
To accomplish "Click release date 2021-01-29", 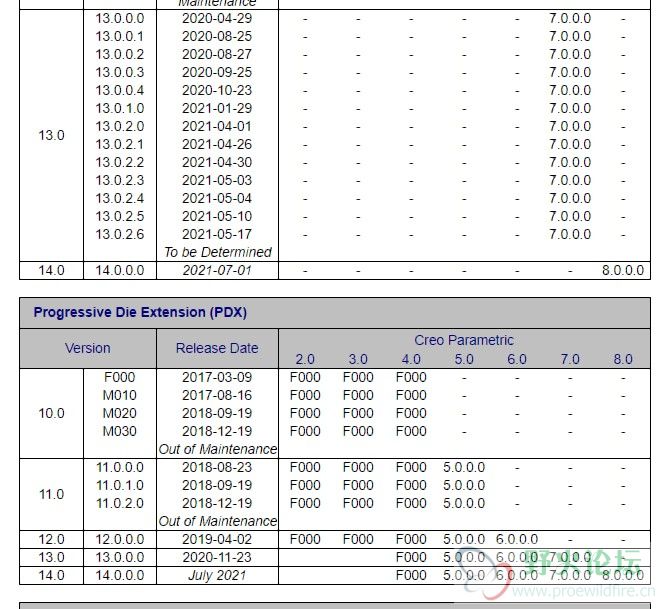I will coord(217,109).
